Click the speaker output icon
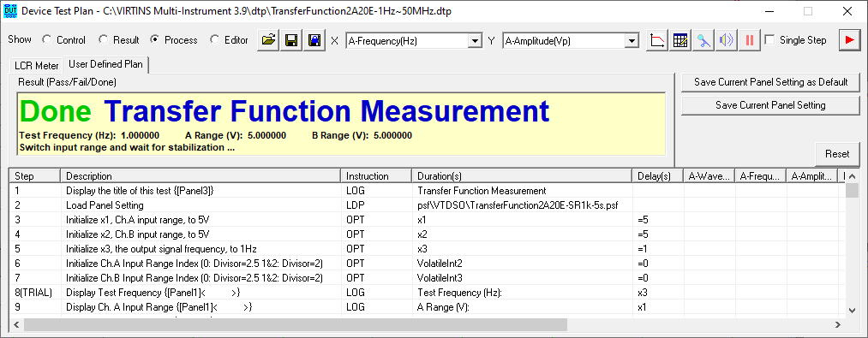The width and height of the screenshot is (868, 338). (x=727, y=40)
